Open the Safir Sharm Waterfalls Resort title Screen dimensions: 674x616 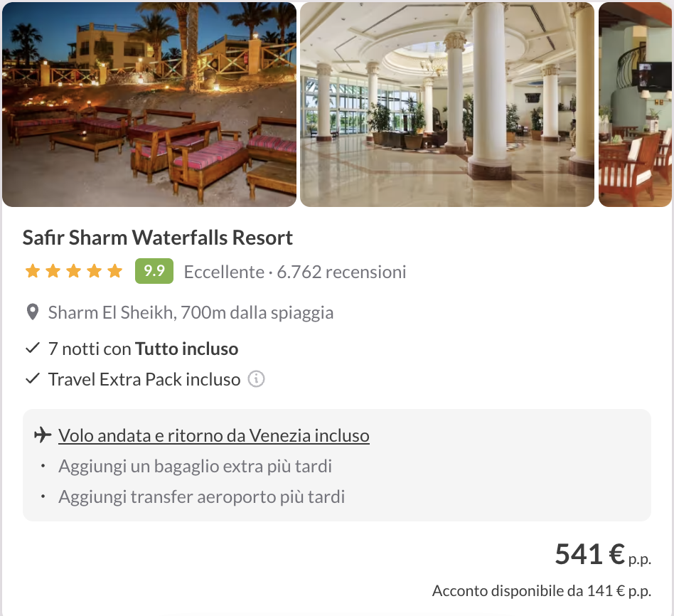[x=157, y=238]
